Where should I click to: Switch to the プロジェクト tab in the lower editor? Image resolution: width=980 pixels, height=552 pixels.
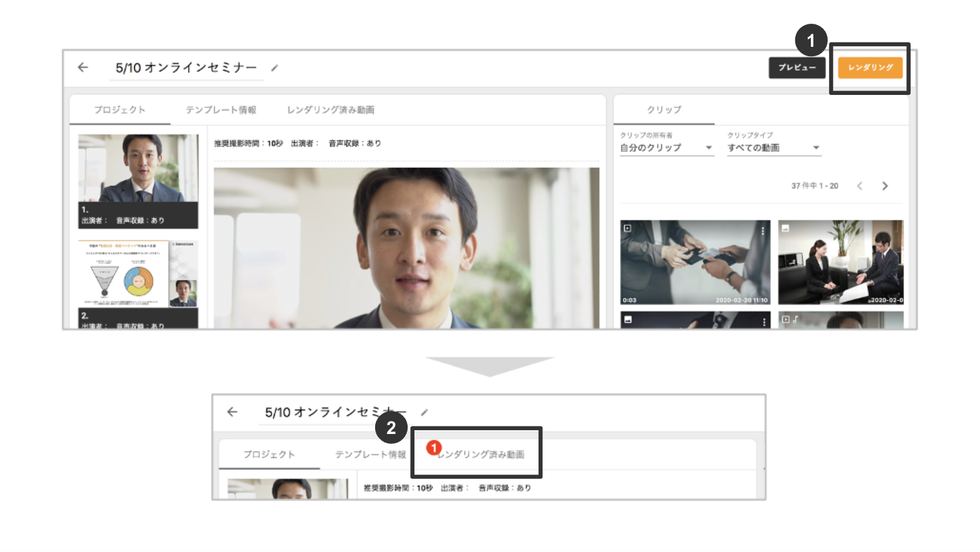(x=269, y=455)
